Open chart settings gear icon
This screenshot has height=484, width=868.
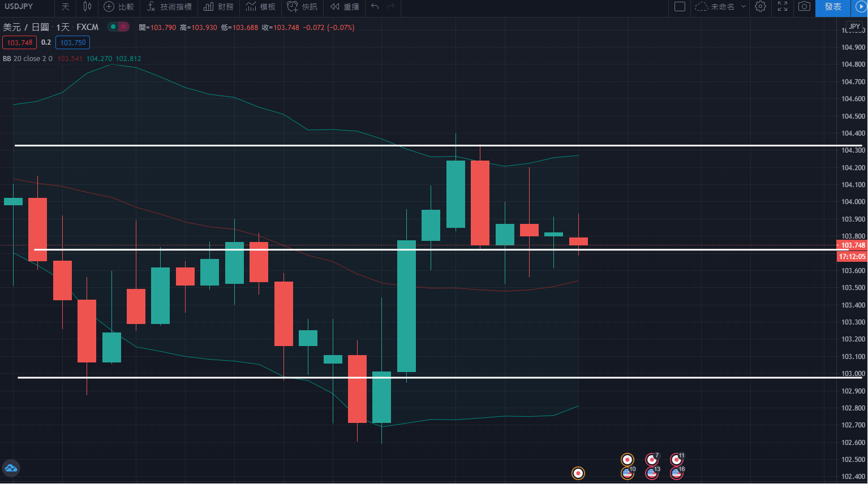760,7
